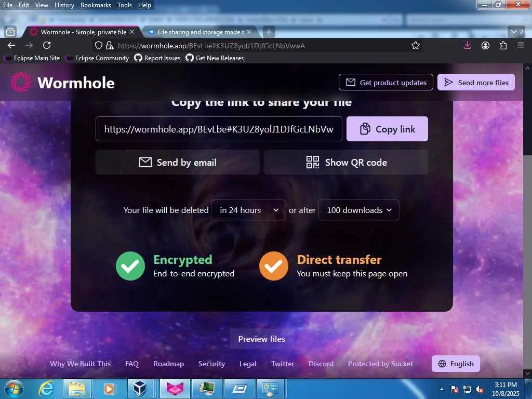
Task: Switch to File sharing and storage tab
Action: 200,32
